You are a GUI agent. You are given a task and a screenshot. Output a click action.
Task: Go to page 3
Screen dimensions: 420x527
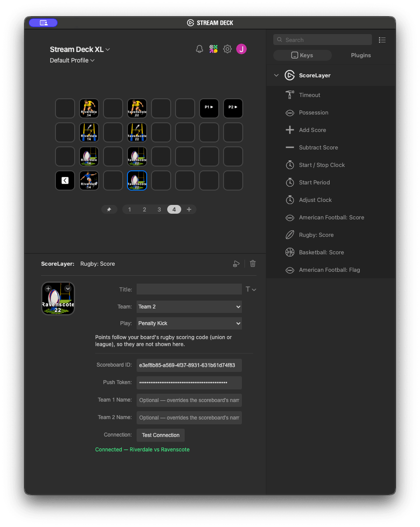click(159, 209)
